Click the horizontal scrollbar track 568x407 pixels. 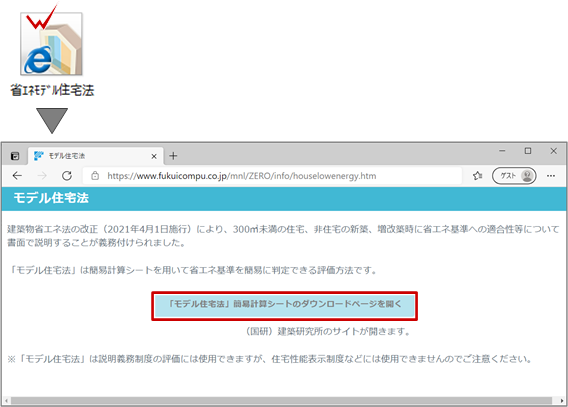[x=281, y=401]
